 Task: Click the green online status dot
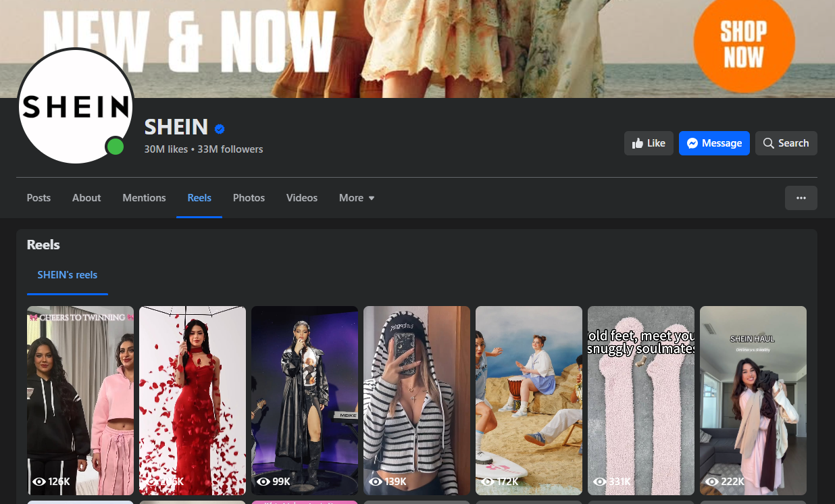116,146
